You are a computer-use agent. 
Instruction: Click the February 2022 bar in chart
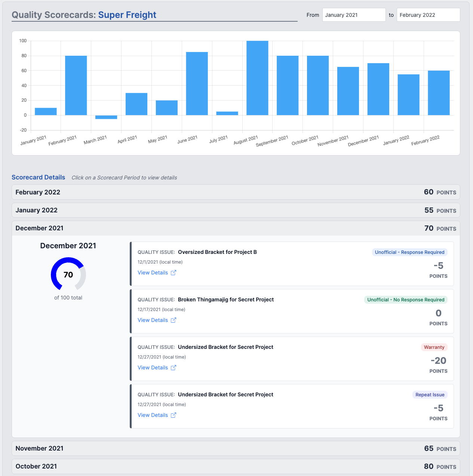coord(439,93)
